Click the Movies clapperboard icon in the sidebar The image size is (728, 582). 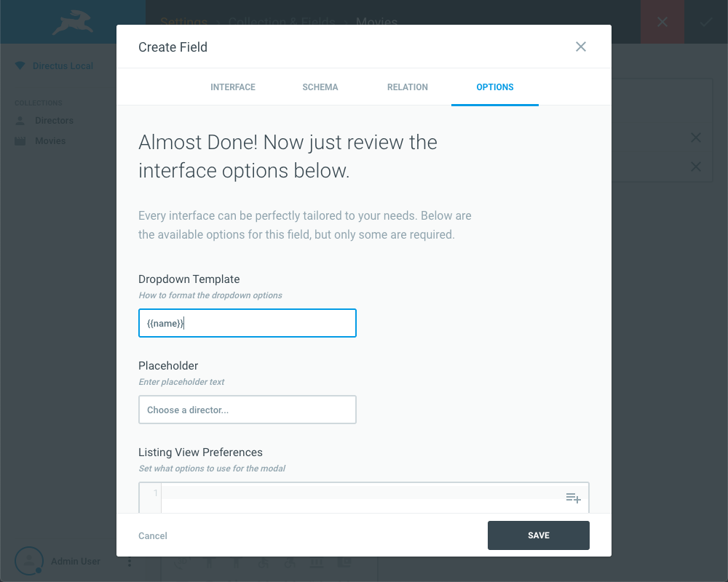(20, 141)
